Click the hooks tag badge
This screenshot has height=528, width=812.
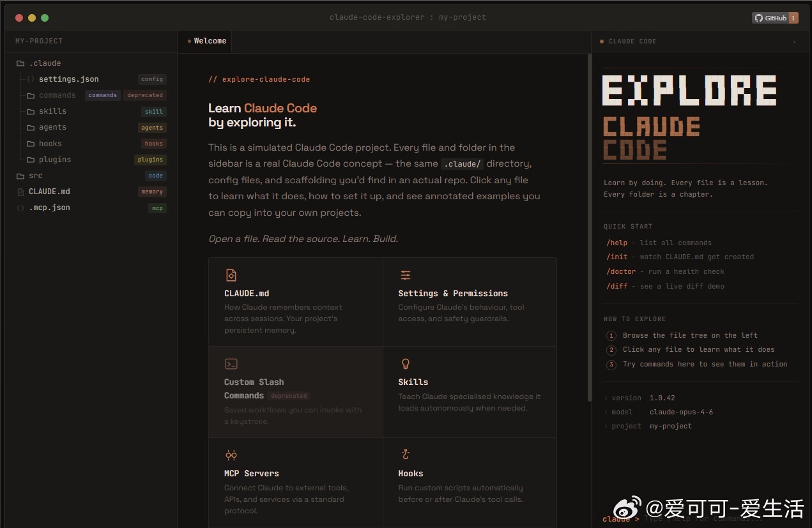(x=154, y=144)
